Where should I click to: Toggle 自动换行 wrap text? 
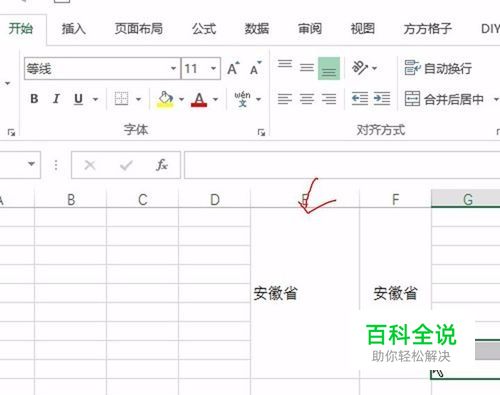coord(438,68)
